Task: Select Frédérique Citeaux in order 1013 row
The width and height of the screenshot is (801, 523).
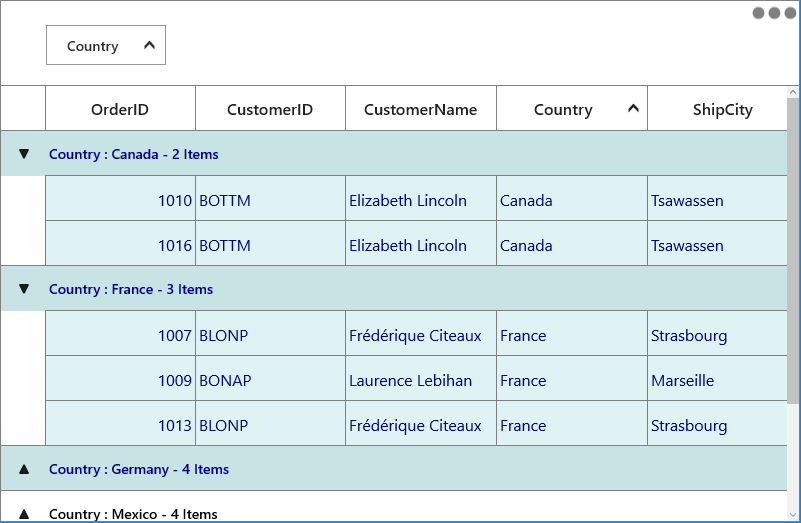Action: 420,423
